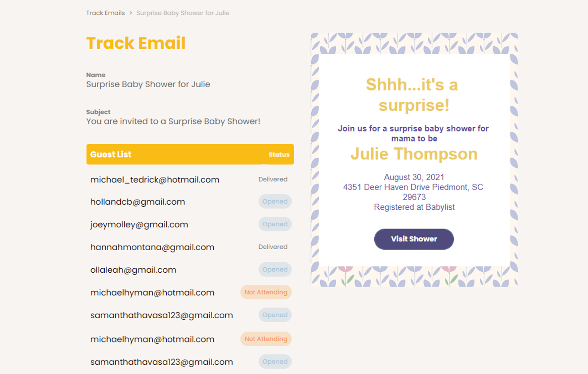The height and width of the screenshot is (374, 588).
Task: Click the invitation preview card
Action: pyautogui.click(x=414, y=159)
